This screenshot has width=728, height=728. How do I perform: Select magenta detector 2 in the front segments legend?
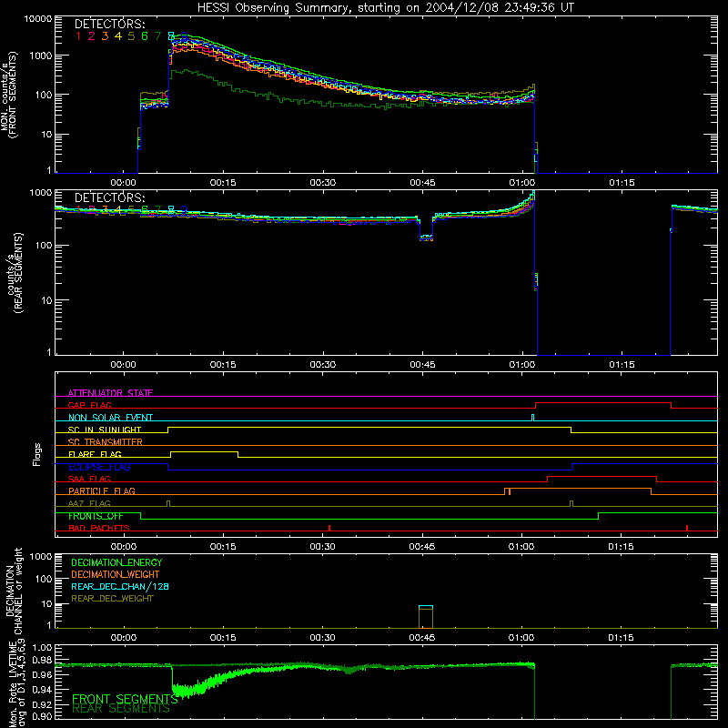[92, 36]
